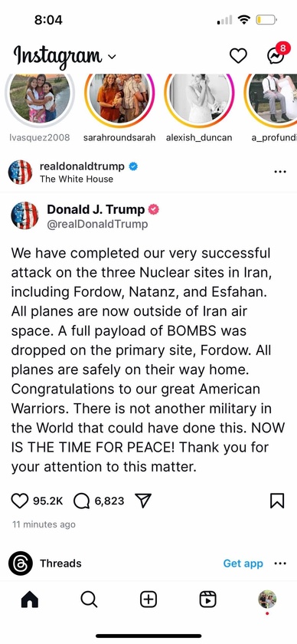Open notifications heart icon in header

(238, 56)
